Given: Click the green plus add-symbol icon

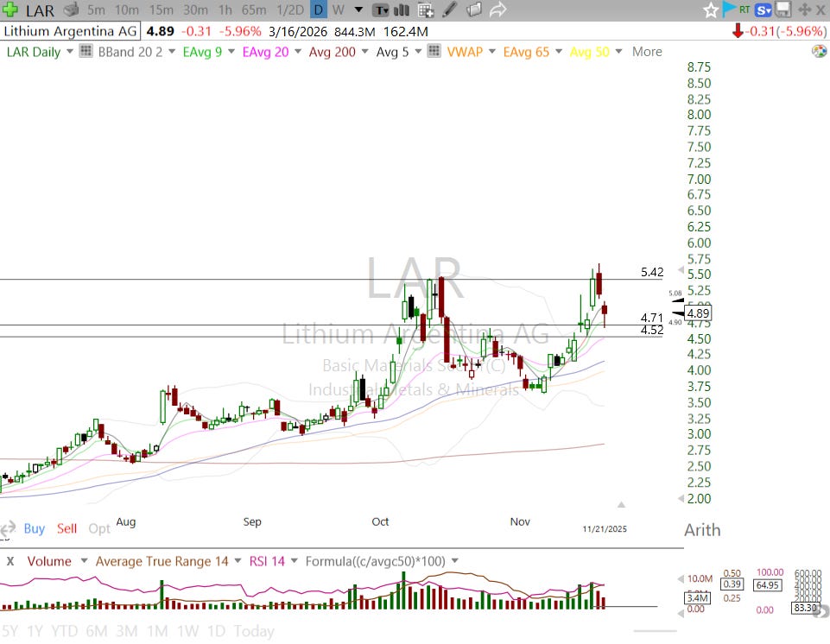Looking at the screenshot, I should coord(10,9).
